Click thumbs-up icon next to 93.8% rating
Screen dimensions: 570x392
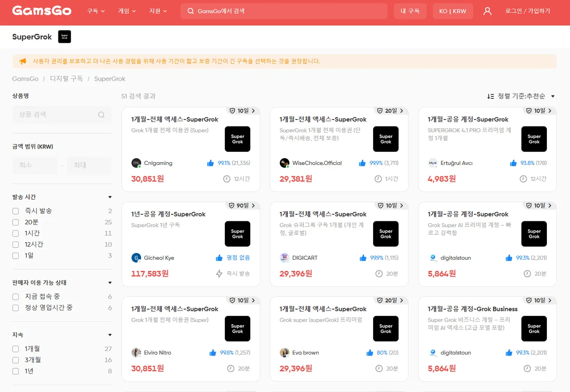tap(513, 163)
